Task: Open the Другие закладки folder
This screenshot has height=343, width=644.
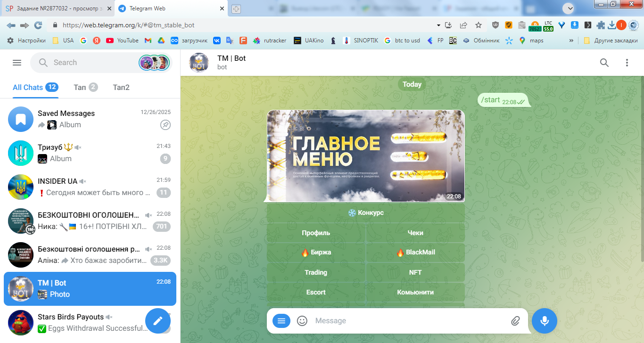Action: [x=610, y=41]
